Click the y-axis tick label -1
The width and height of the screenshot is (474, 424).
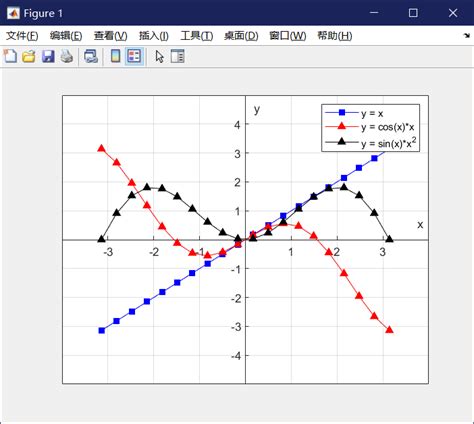(x=236, y=269)
